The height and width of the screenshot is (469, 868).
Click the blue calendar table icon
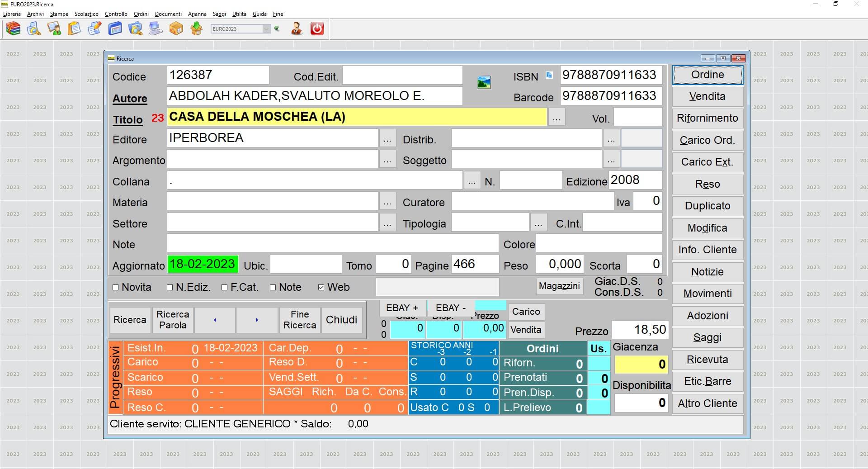[115, 28]
